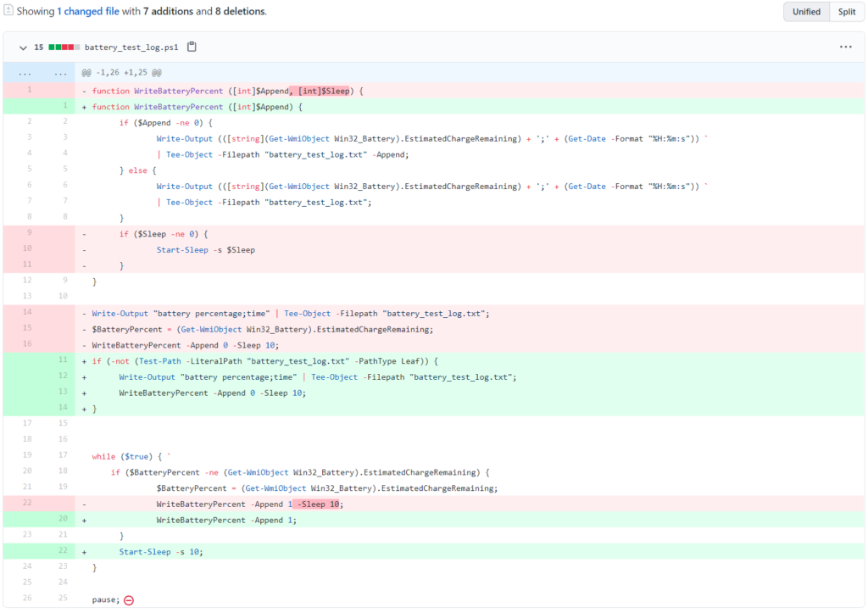Open the three-dot file options menu
The height and width of the screenshot is (613, 868).
coord(845,47)
